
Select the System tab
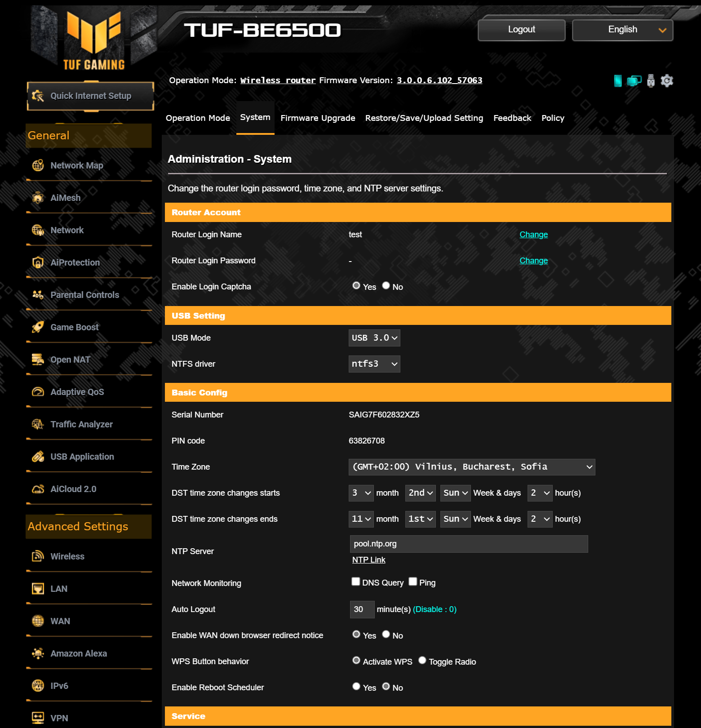click(x=255, y=117)
